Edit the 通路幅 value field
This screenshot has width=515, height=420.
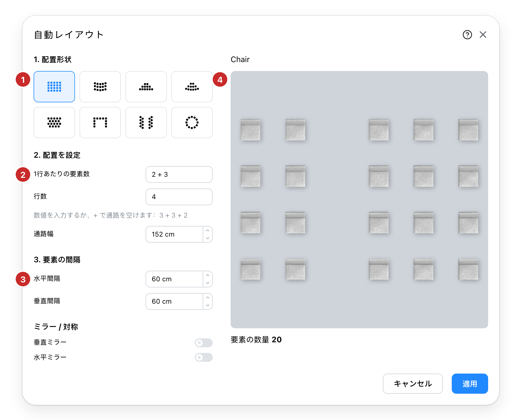coord(174,234)
